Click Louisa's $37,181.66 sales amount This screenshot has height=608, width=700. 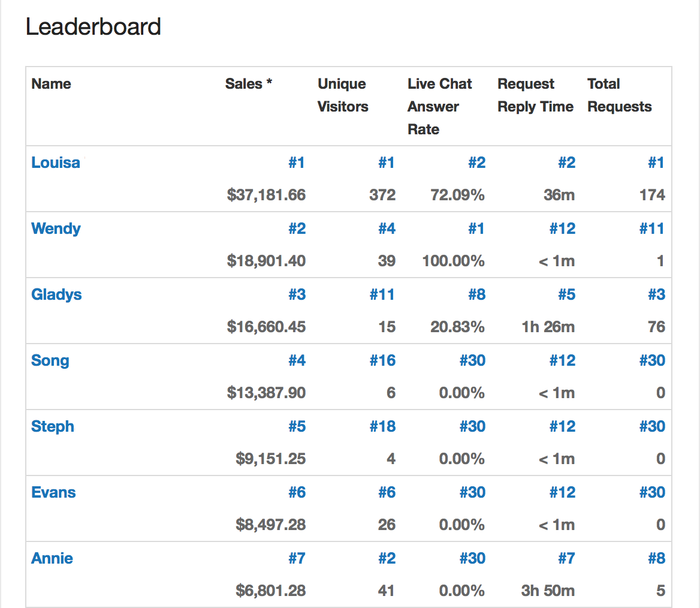[x=266, y=195]
